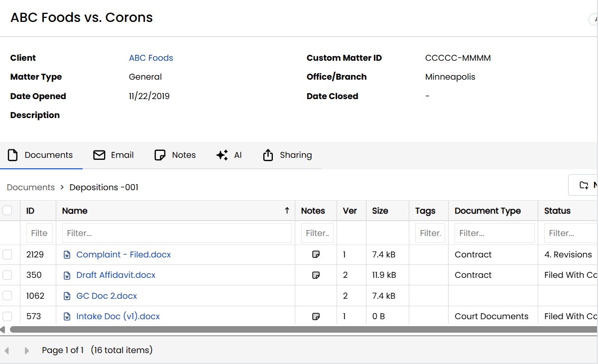The height and width of the screenshot is (364, 598).
Task: Open the note icon for Draft Affidavit.docx
Action: point(316,275)
